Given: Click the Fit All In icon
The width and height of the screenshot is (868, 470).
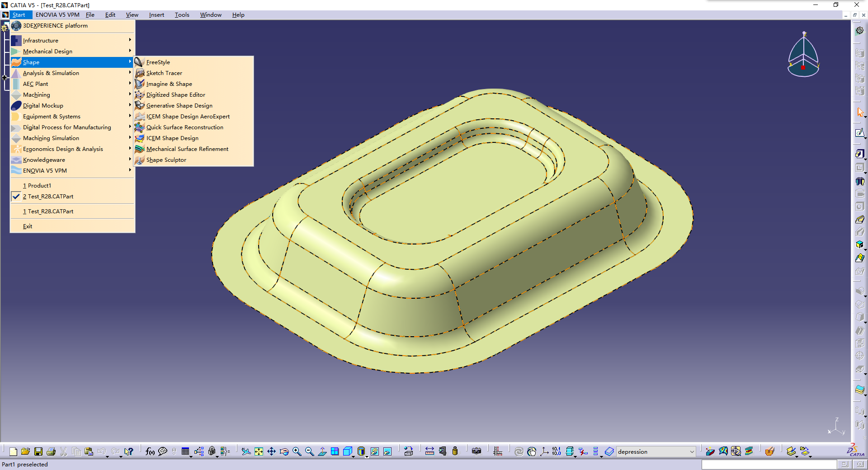Looking at the screenshot, I should 259,451.
